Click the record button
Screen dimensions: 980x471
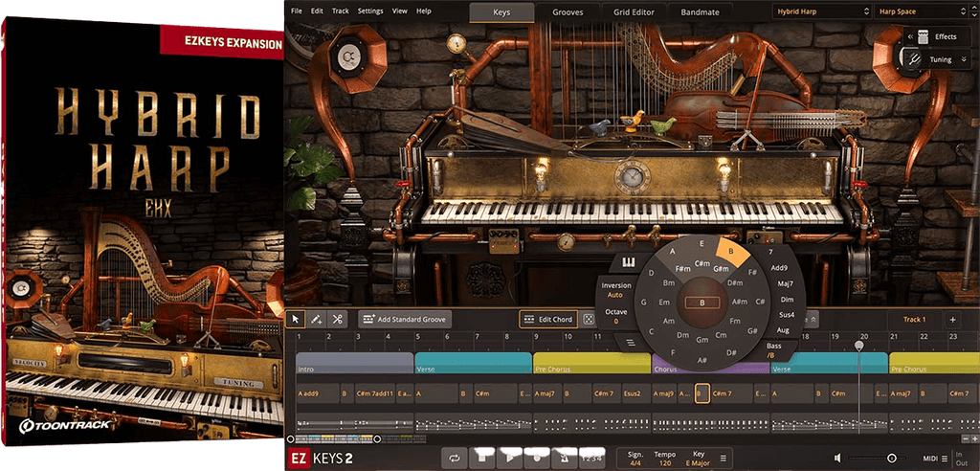point(537,458)
